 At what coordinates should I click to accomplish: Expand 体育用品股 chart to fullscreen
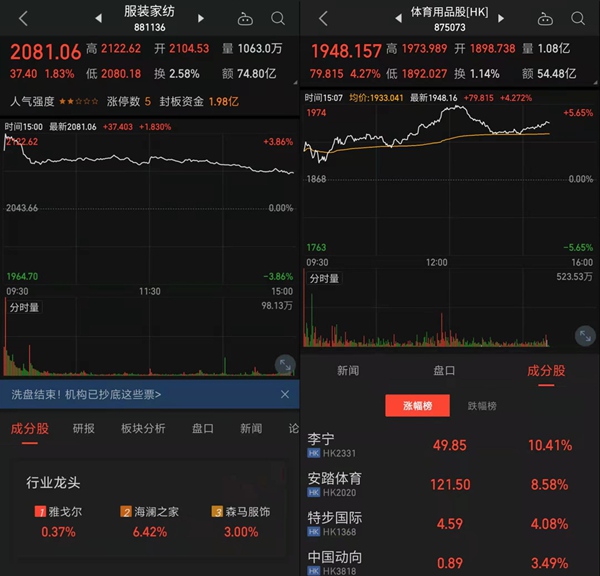(585, 336)
